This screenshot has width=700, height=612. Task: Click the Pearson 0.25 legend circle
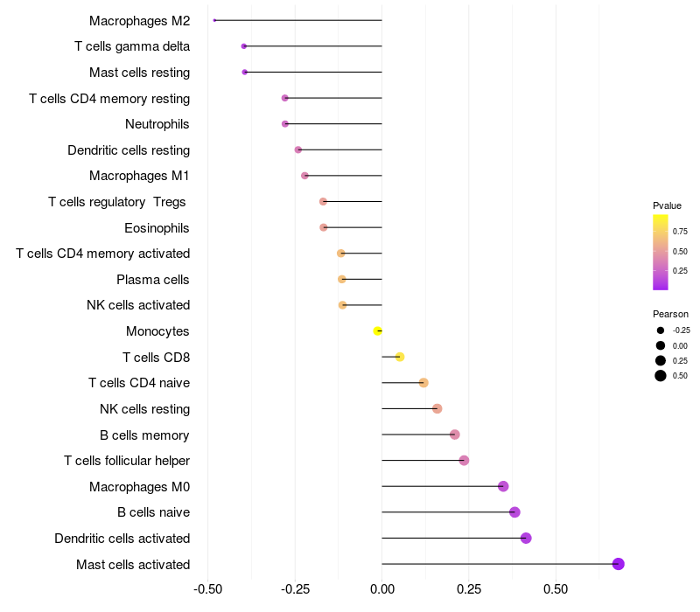coord(661,360)
